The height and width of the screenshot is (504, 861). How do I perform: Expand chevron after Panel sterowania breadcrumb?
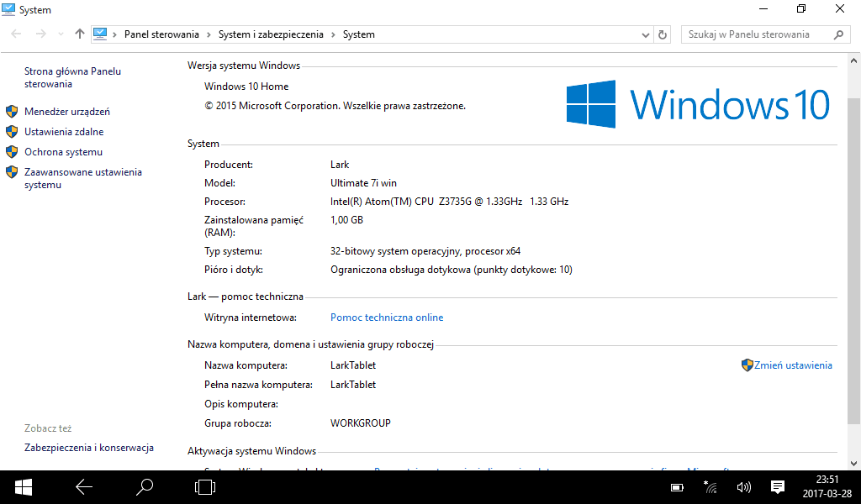[x=209, y=34]
